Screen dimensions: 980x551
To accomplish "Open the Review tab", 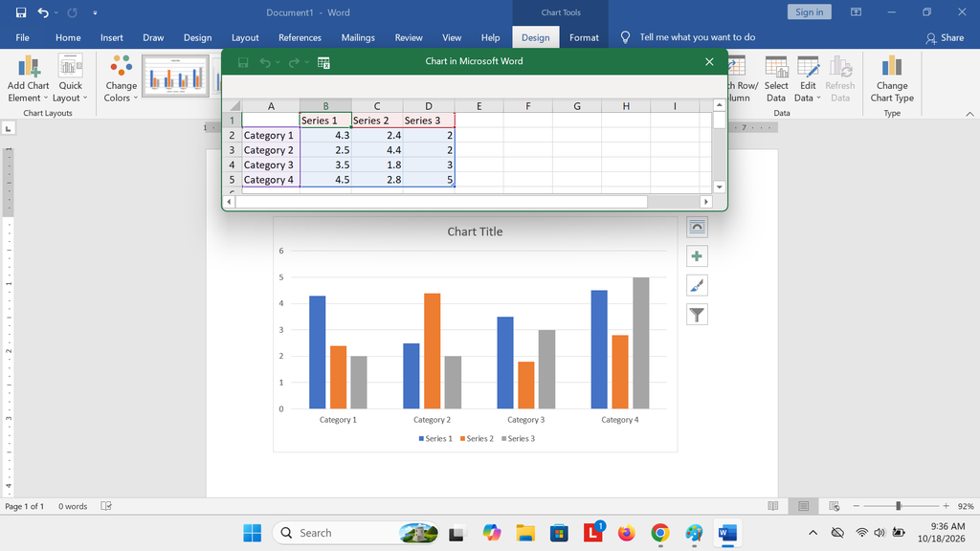I will coord(409,37).
